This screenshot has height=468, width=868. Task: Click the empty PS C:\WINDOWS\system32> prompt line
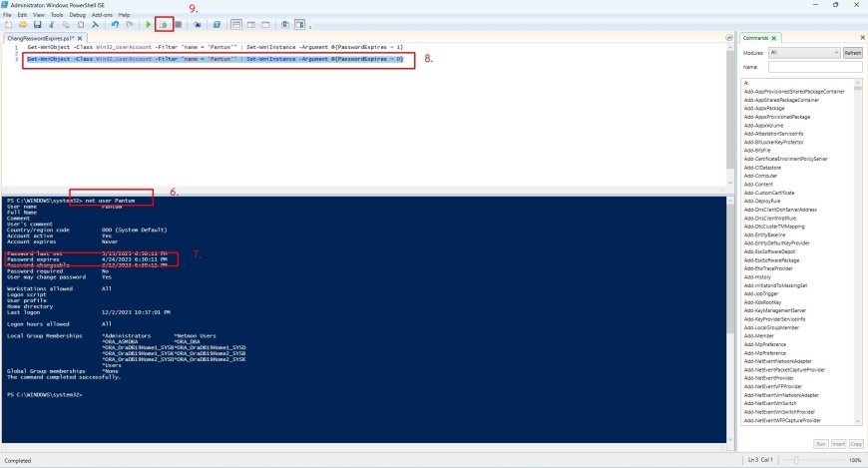click(x=44, y=395)
